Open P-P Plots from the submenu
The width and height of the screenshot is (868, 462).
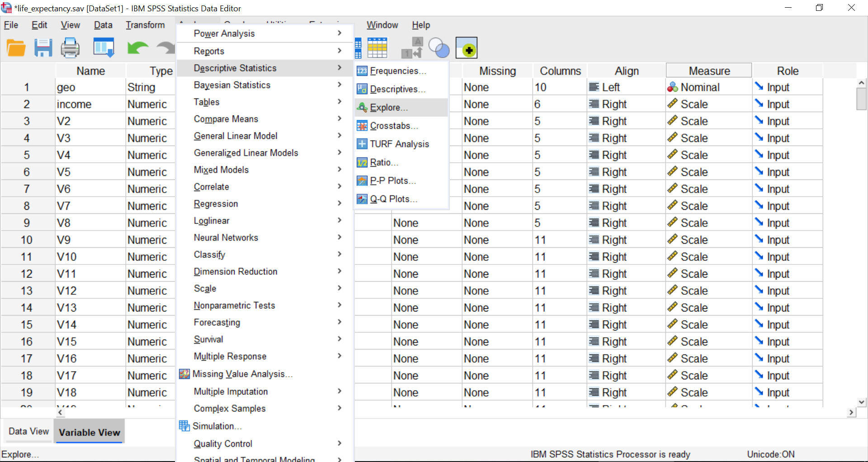coord(401,180)
